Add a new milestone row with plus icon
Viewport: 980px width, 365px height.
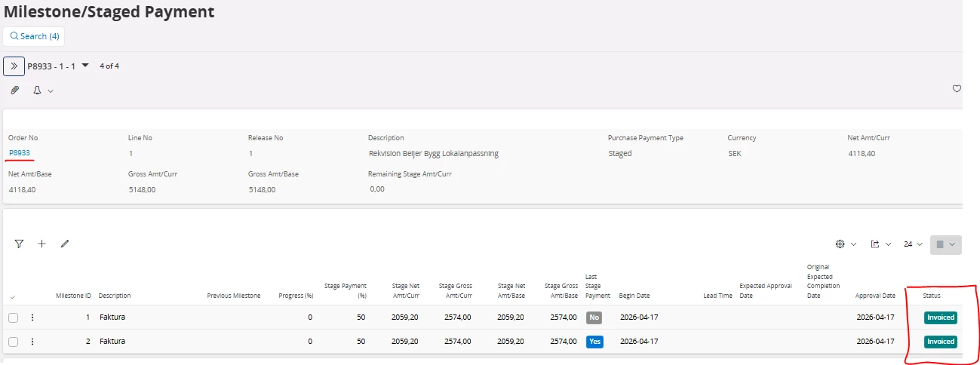pos(42,244)
